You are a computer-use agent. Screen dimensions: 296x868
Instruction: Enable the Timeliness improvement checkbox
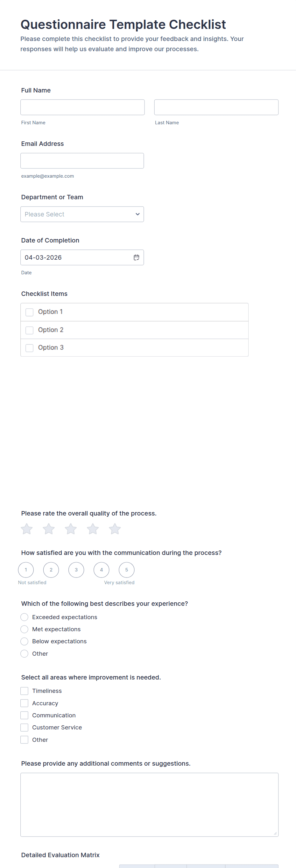[x=24, y=691]
